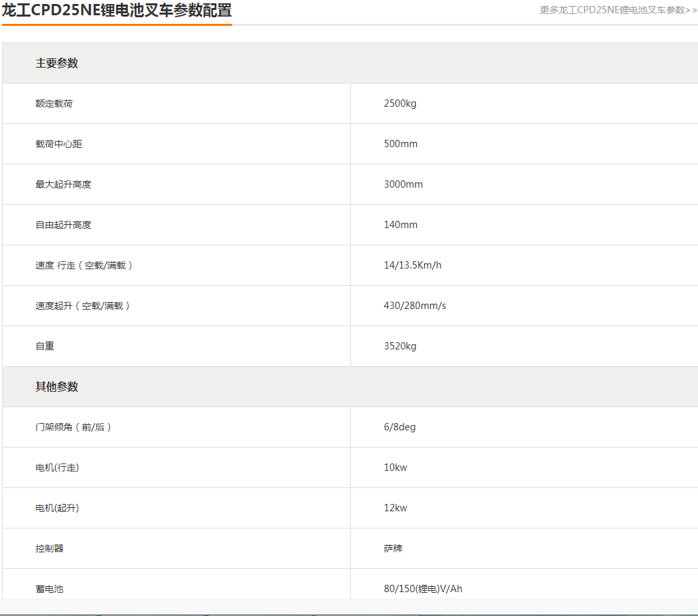Click the 14/13.5Km/h speed value
This screenshot has width=698, height=616.
(x=413, y=265)
